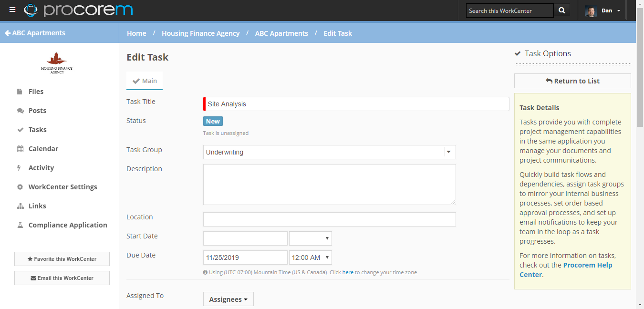Expand the Task Group dropdown
This screenshot has height=309, width=644.
(x=449, y=151)
